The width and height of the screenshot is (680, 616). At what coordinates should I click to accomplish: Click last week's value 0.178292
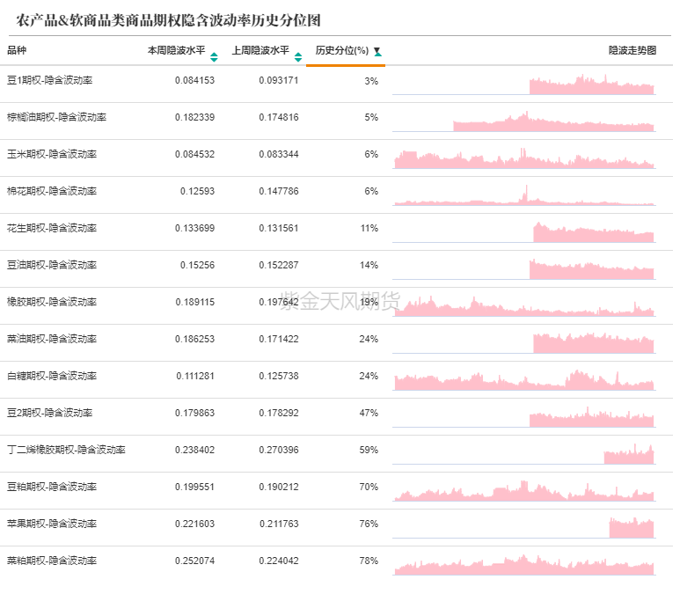[279, 413]
